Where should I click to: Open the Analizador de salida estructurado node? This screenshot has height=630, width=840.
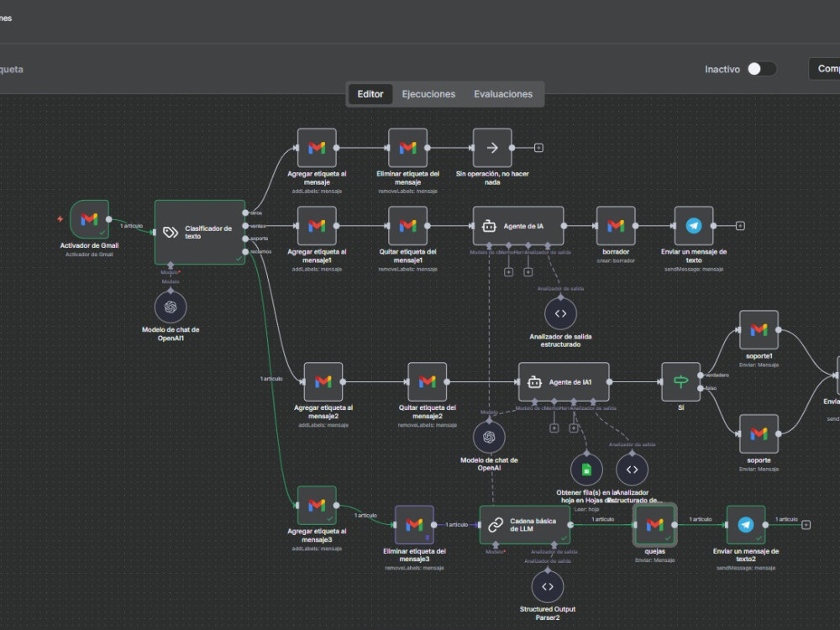click(560, 313)
